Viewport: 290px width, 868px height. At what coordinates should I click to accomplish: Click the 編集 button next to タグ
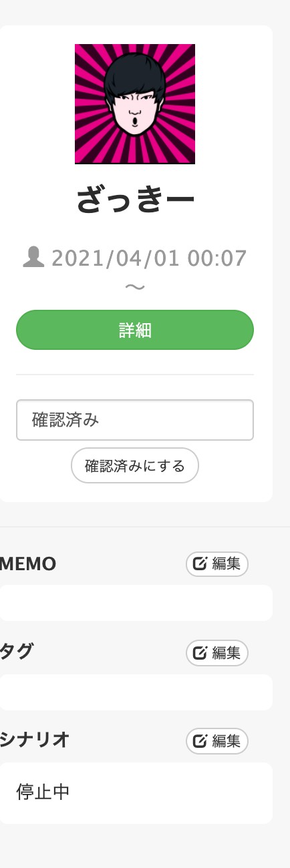pyautogui.click(x=217, y=653)
